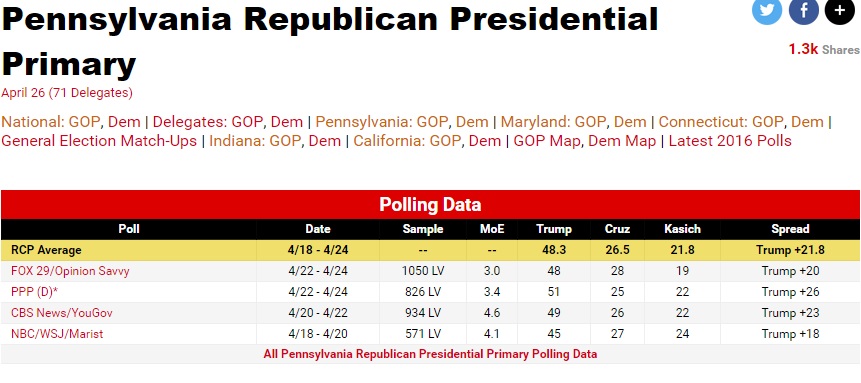This screenshot has width=861, height=383.
Task: Open General Election Match-Ups link
Action: point(99,141)
